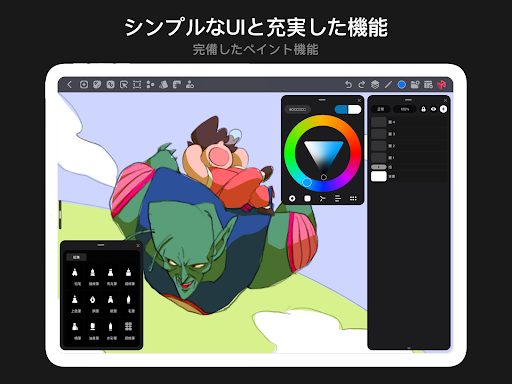Redo using the curved forward arrow
This screenshot has height=384, width=512.
click(x=362, y=85)
